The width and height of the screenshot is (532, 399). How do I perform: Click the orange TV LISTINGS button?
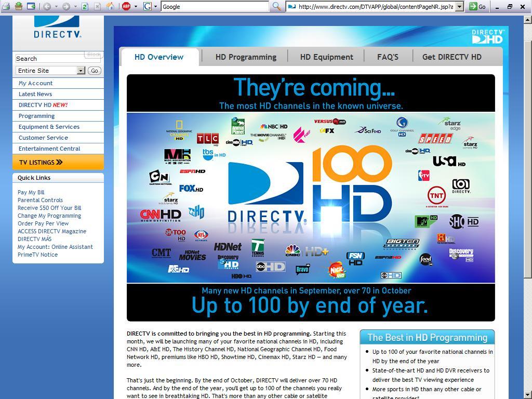pos(58,162)
